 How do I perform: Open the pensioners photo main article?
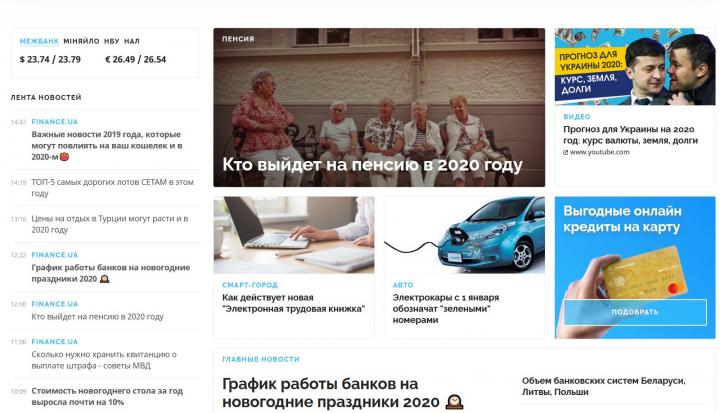379,107
